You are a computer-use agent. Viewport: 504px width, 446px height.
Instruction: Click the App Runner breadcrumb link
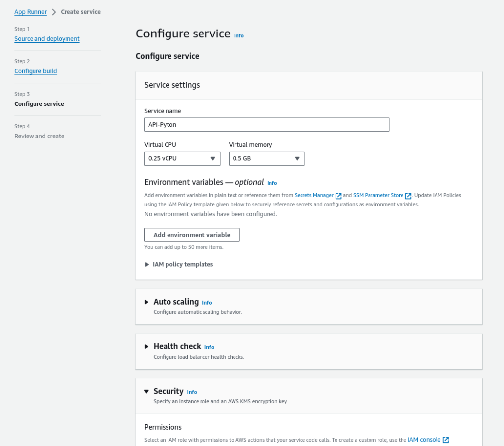click(31, 12)
